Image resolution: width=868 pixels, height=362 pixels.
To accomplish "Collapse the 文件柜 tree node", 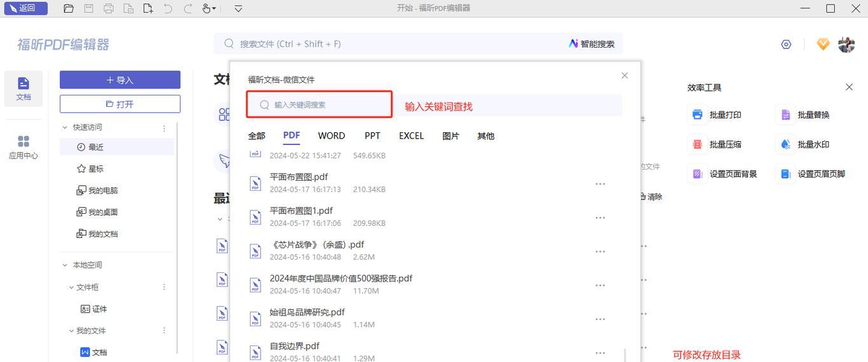I will [71, 288].
